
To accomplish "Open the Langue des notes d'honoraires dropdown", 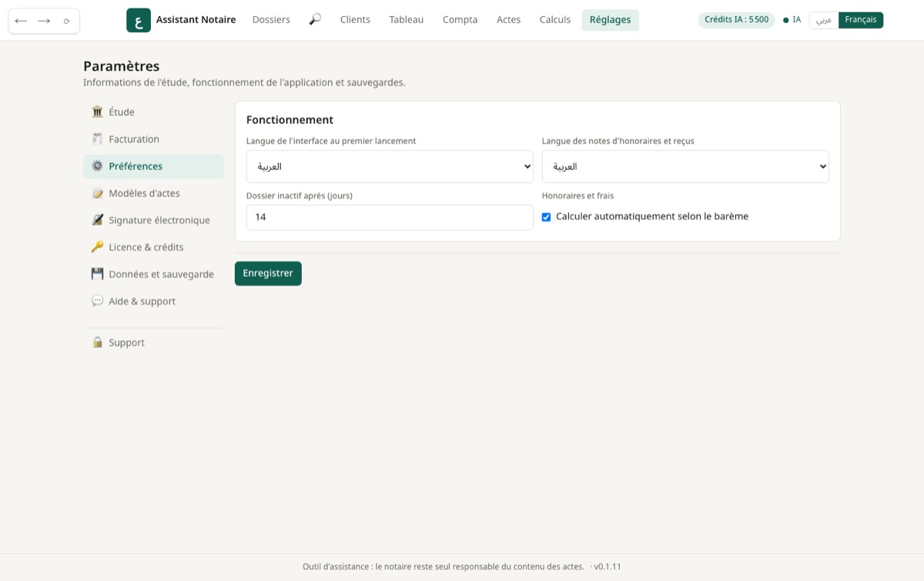I will tap(685, 166).
